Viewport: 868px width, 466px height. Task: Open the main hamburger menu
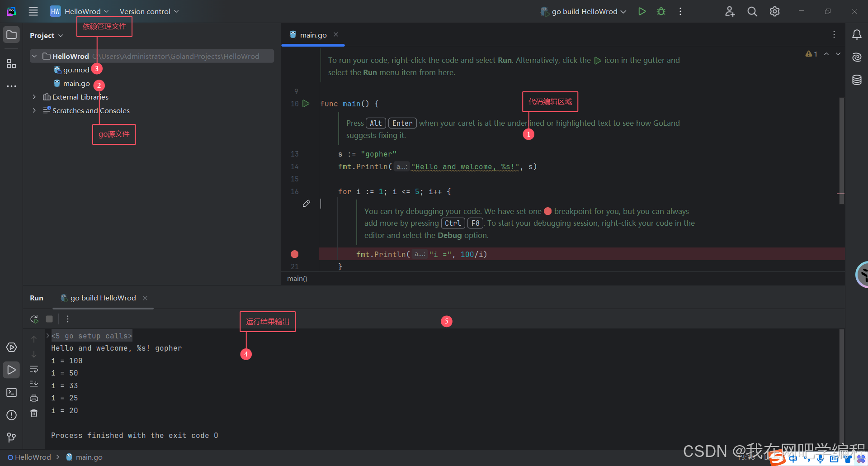pos(33,11)
